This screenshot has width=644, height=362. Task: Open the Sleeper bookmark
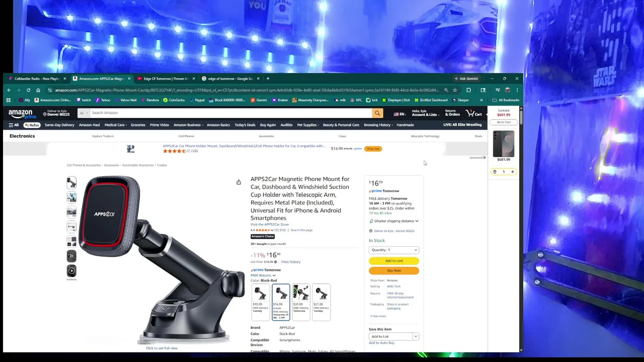pyautogui.click(x=460, y=100)
